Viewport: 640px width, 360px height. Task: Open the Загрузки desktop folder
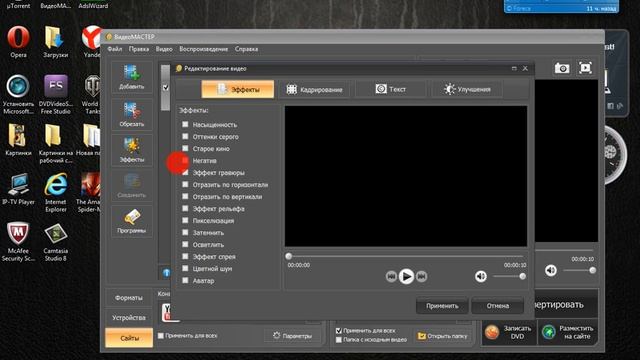56,42
